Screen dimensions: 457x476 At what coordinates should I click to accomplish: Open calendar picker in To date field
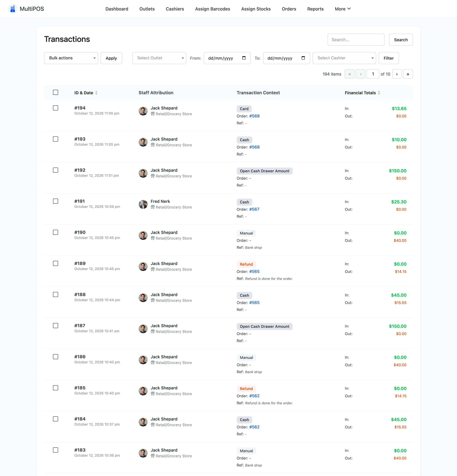click(x=303, y=58)
